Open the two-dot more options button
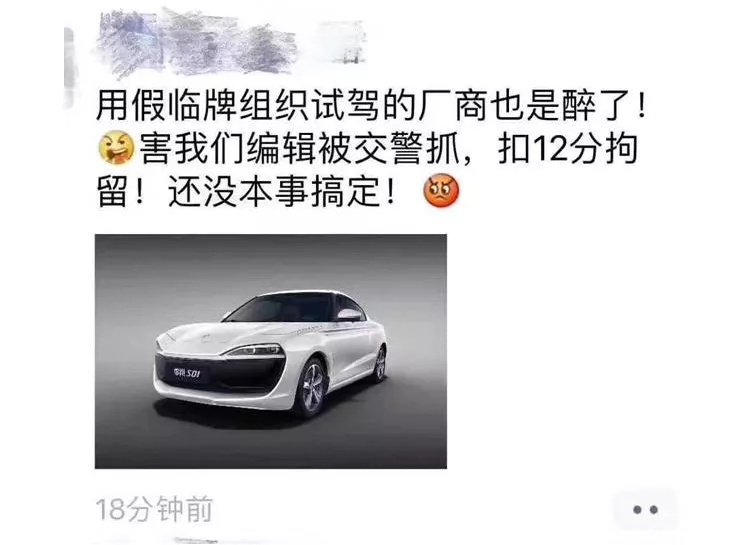 644,509
